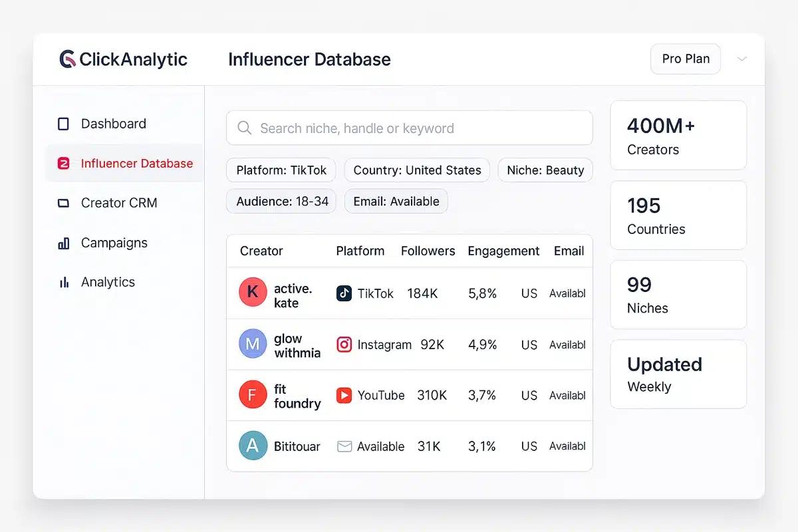Click the envelope icon in Bititouar row
The width and height of the screenshot is (798, 532).
(344, 447)
